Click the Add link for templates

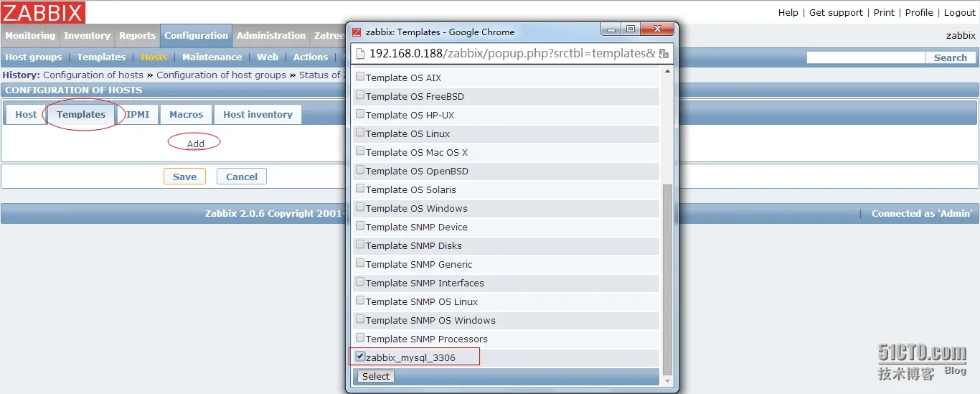pyautogui.click(x=196, y=144)
